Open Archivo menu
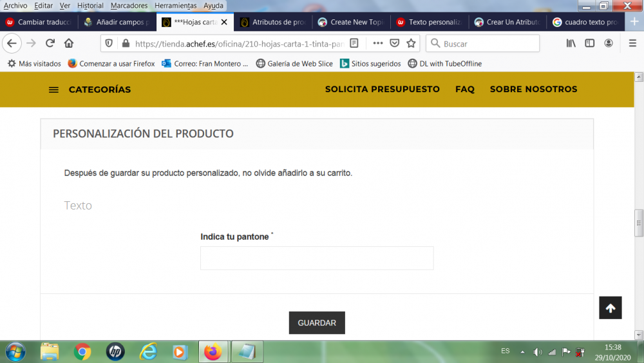The height and width of the screenshot is (363, 644). pos(15,6)
